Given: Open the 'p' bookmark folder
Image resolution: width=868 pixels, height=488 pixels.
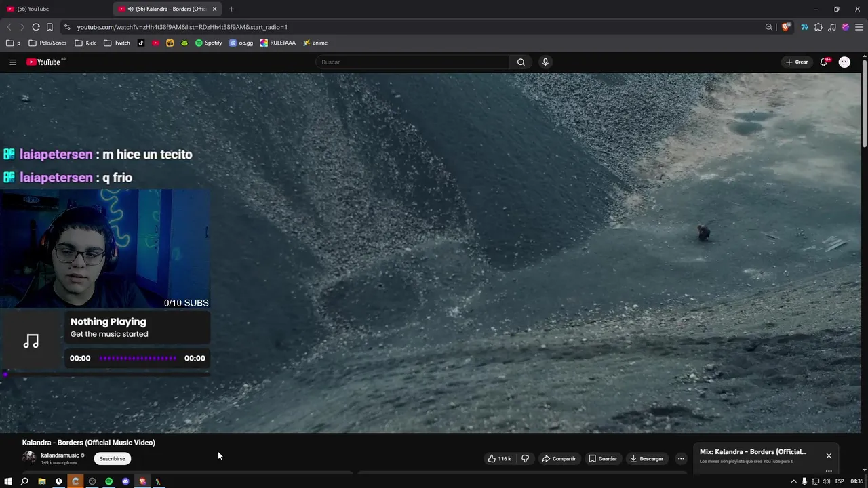Looking at the screenshot, I should pyautogui.click(x=13, y=43).
